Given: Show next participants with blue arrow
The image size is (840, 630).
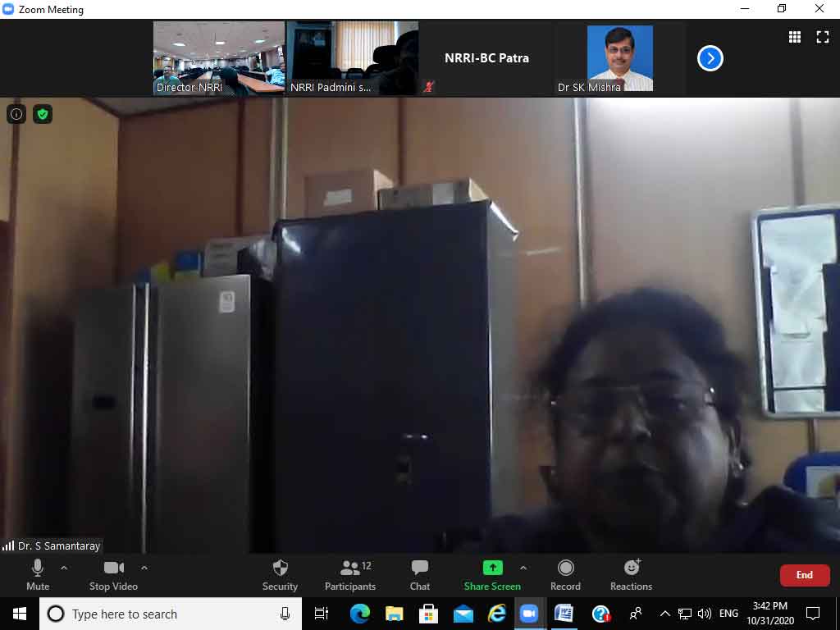Looking at the screenshot, I should click(x=710, y=58).
